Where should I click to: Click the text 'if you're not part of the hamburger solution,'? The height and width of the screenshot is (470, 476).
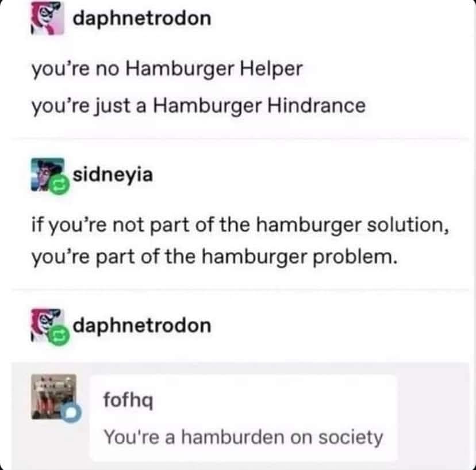[x=240, y=226]
